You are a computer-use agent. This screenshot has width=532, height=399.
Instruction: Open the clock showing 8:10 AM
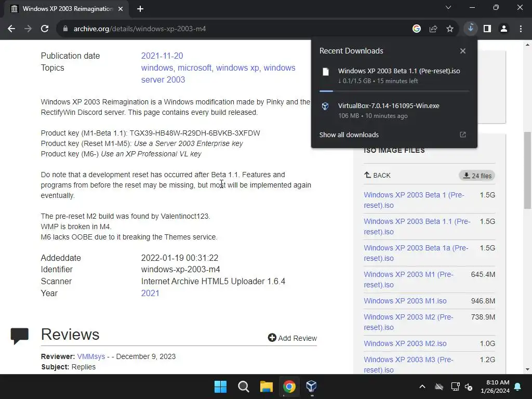click(x=495, y=387)
